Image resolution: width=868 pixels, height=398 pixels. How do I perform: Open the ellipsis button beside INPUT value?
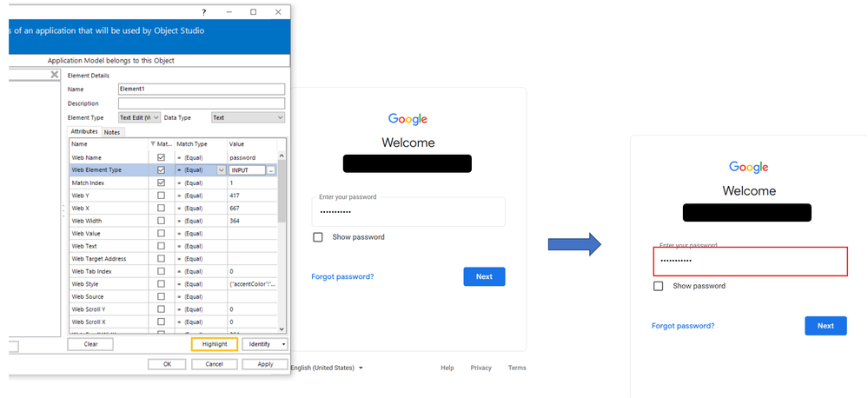(x=271, y=170)
